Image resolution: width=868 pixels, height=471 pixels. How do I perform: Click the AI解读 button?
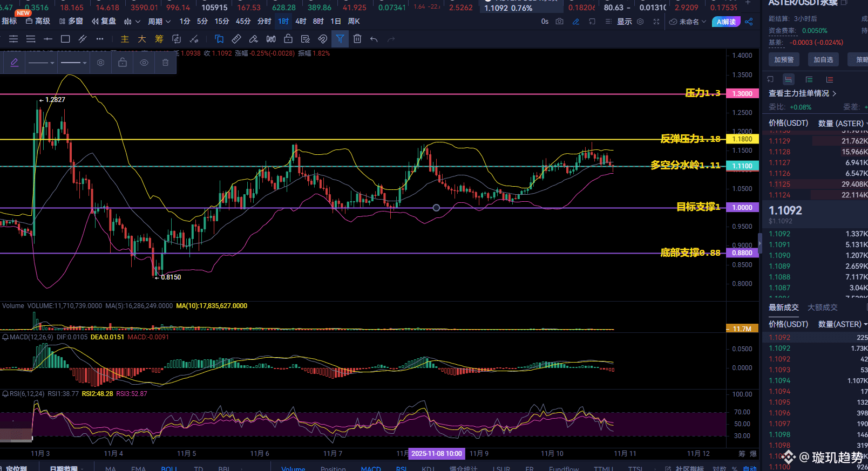726,22
